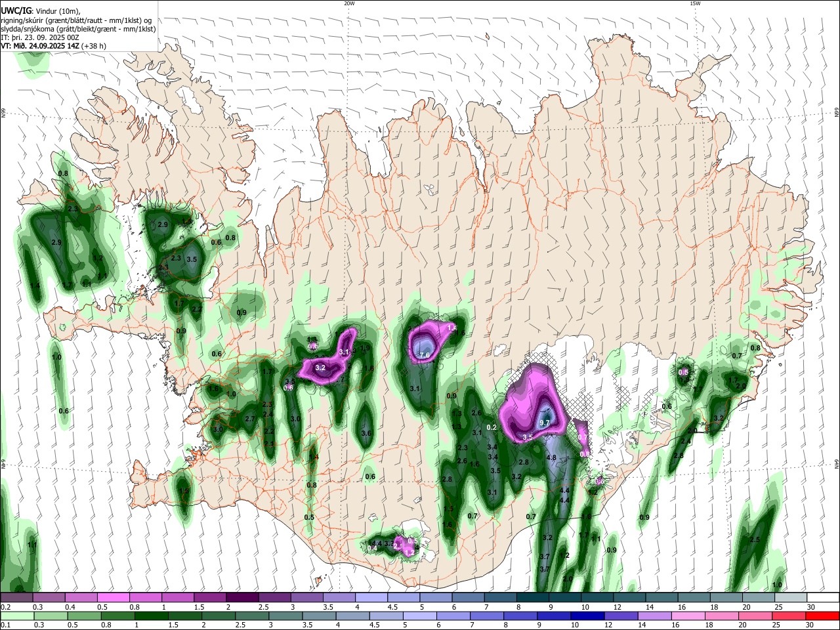Pick the light gray swatch between 25 and 30
The height and width of the screenshot is (630, 840).
click(791, 597)
